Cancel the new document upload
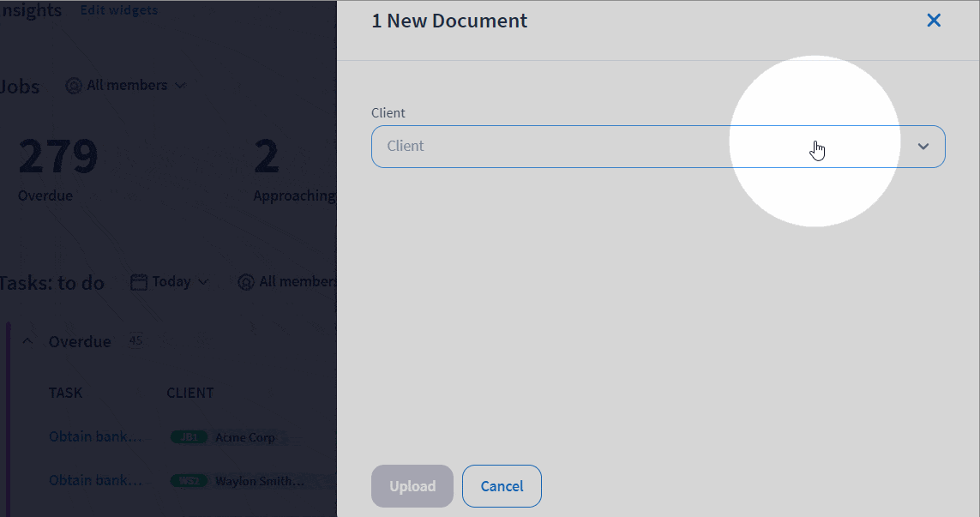This screenshot has height=517, width=980. point(502,486)
